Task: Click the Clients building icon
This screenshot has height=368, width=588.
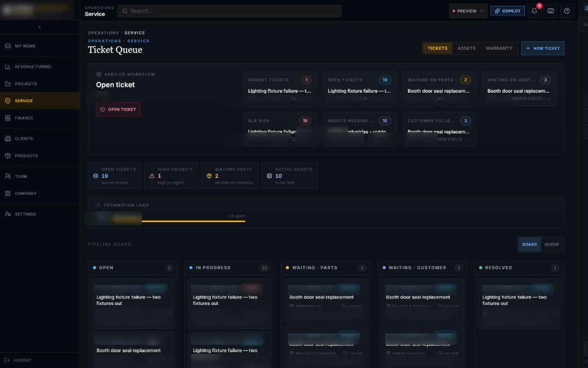Action: click(x=7, y=138)
